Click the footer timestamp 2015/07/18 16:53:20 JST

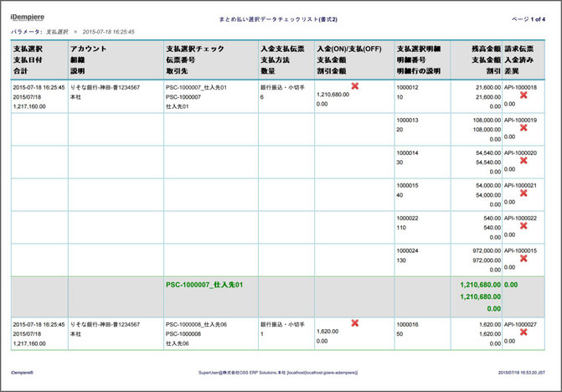tap(522, 373)
